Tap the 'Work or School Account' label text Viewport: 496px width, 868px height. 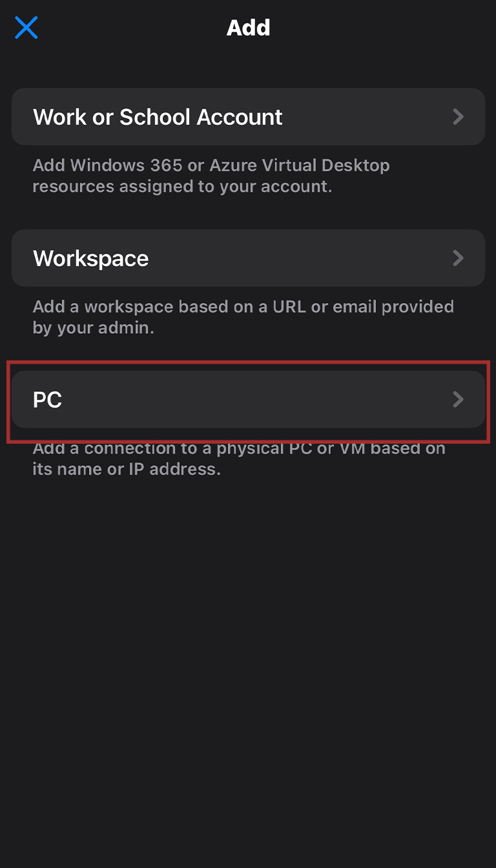[x=158, y=117]
